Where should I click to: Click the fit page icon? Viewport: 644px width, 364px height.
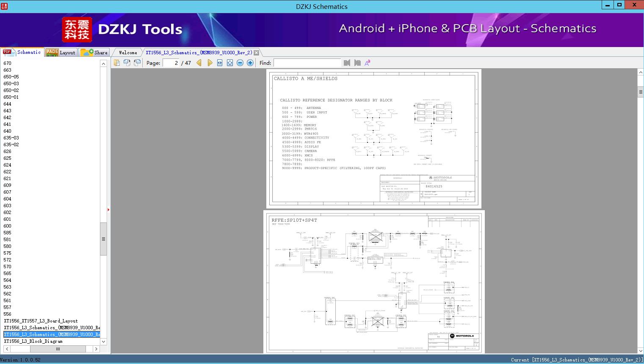pos(230,63)
